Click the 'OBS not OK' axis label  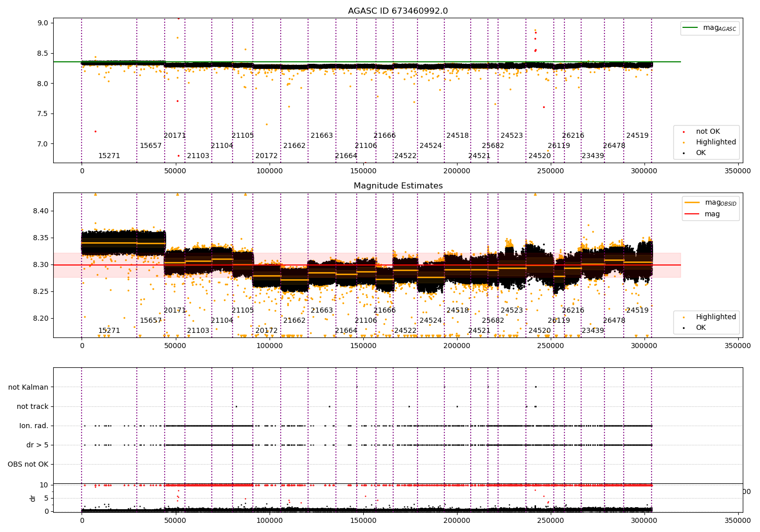tap(28, 464)
